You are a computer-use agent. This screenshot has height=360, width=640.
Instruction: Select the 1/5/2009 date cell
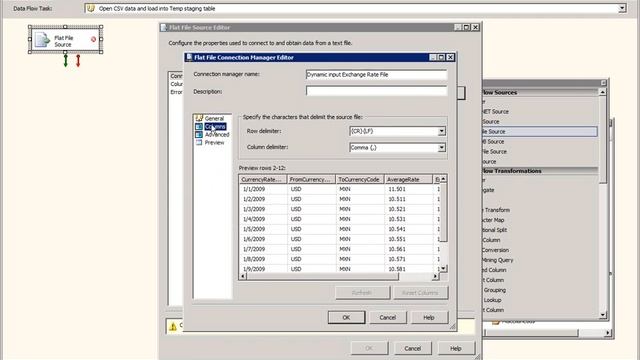263,229
